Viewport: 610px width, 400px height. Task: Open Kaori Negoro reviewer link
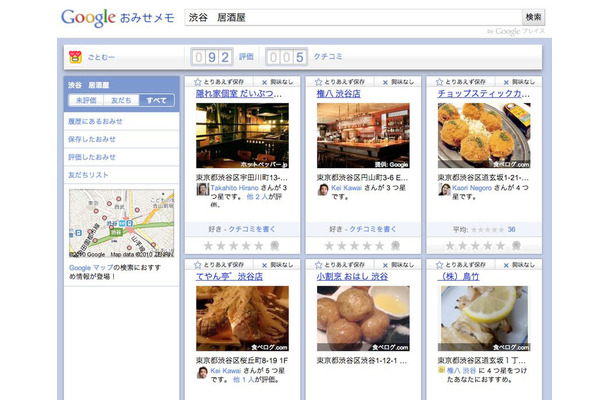click(472, 188)
